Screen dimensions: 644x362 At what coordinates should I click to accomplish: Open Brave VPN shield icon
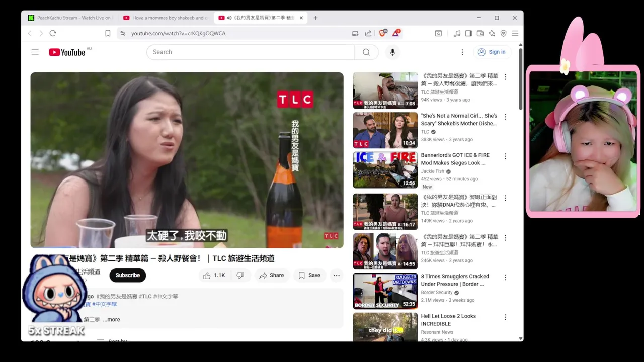click(503, 33)
